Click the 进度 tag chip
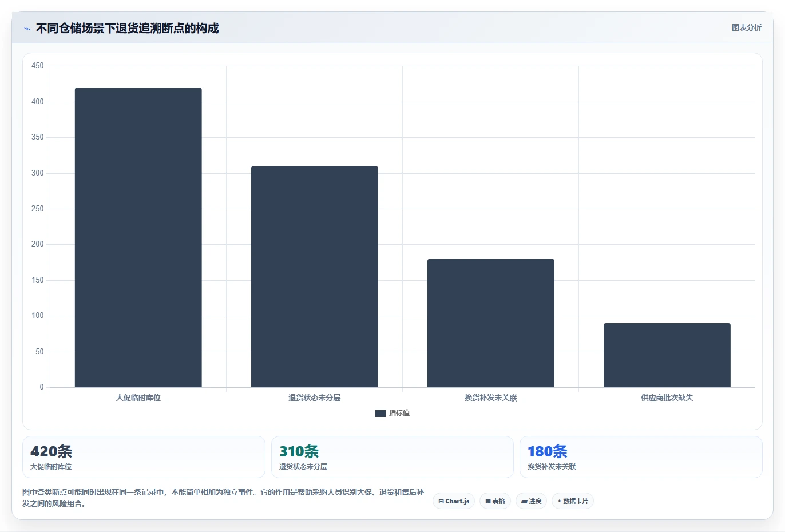 (x=531, y=501)
